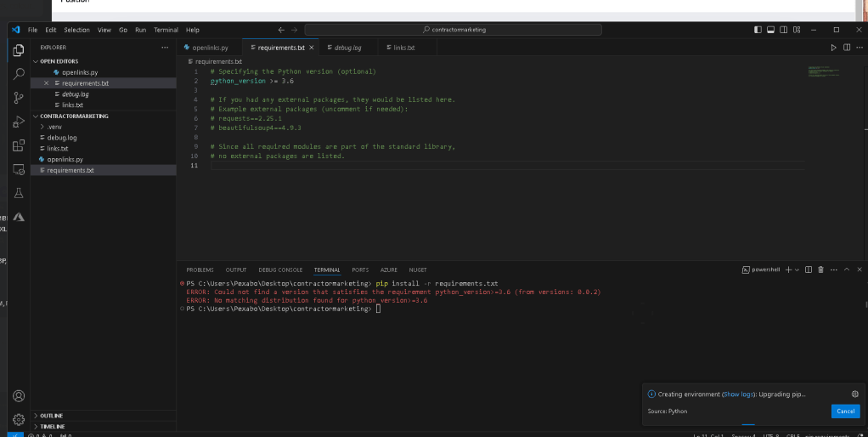Click the Explorer views more actions ellipsis

[x=165, y=48]
